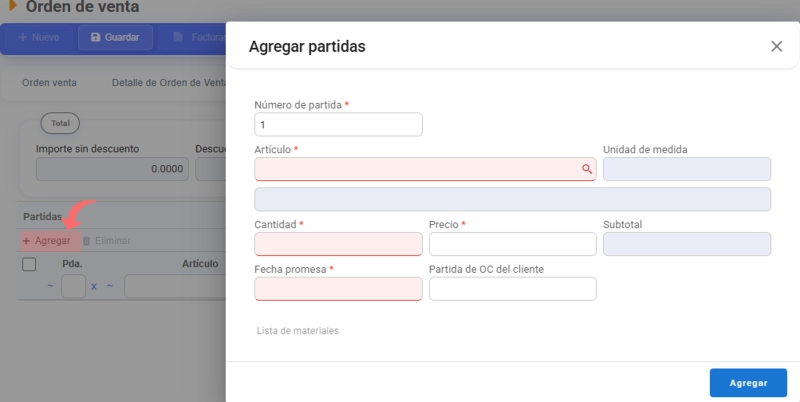Click the blue Agregar button in dialog
Screen dimensions: 800x402
pos(748,383)
